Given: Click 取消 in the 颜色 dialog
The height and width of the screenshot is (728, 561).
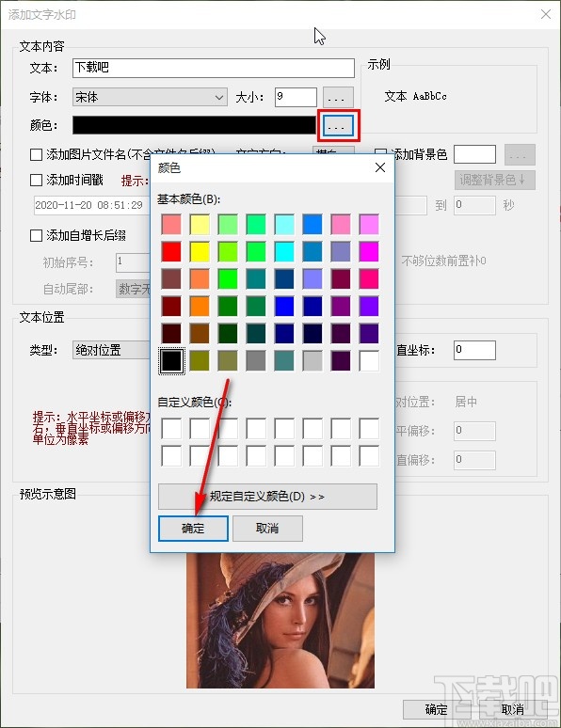Looking at the screenshot, I should 267,529.
